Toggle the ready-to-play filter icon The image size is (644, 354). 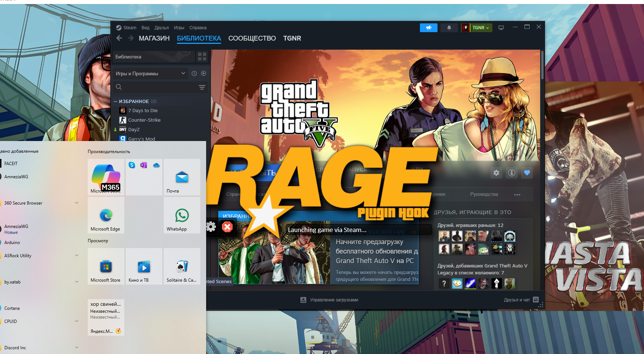(x=204, y=73)
